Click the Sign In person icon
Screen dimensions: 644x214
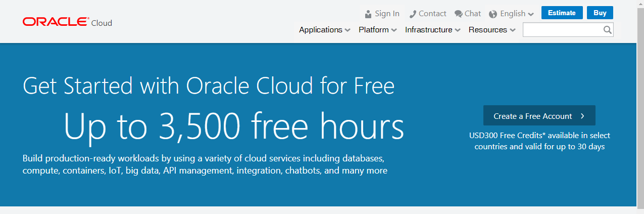coord(368,14)
